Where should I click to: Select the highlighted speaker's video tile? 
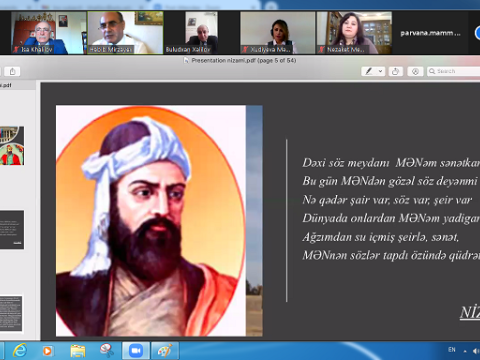[x=125, y=33]
